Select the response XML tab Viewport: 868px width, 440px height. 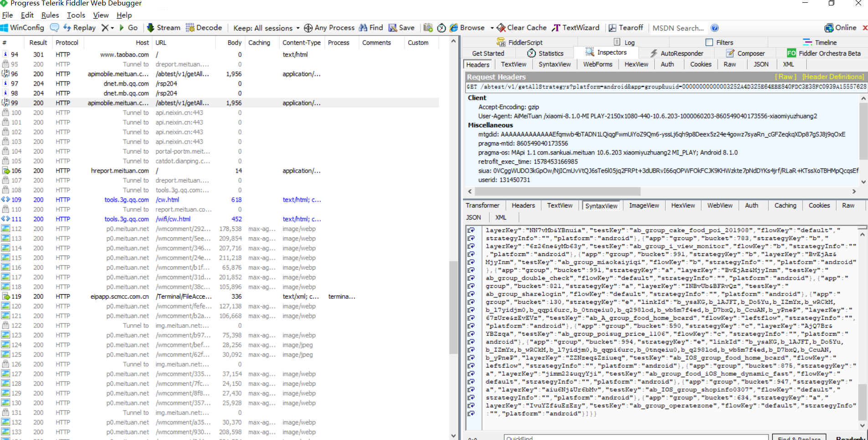coord(501,217)
